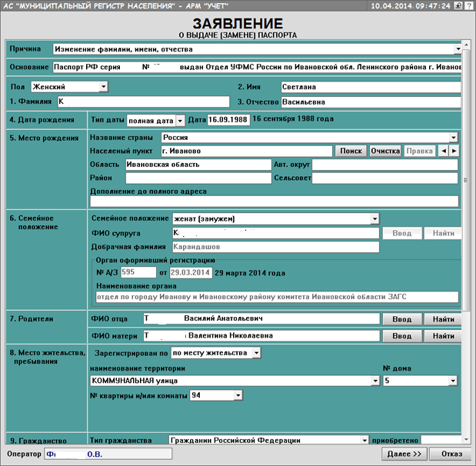Viewport: 476px width, 466px height.
Task: Click the registration date field 29.03.2014
Action: point(191,272)
